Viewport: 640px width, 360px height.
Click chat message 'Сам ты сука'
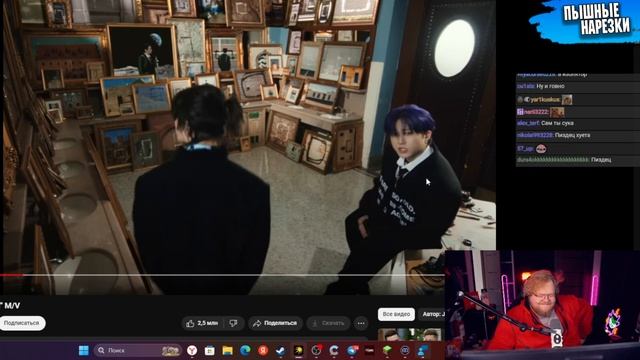[557, 123]
